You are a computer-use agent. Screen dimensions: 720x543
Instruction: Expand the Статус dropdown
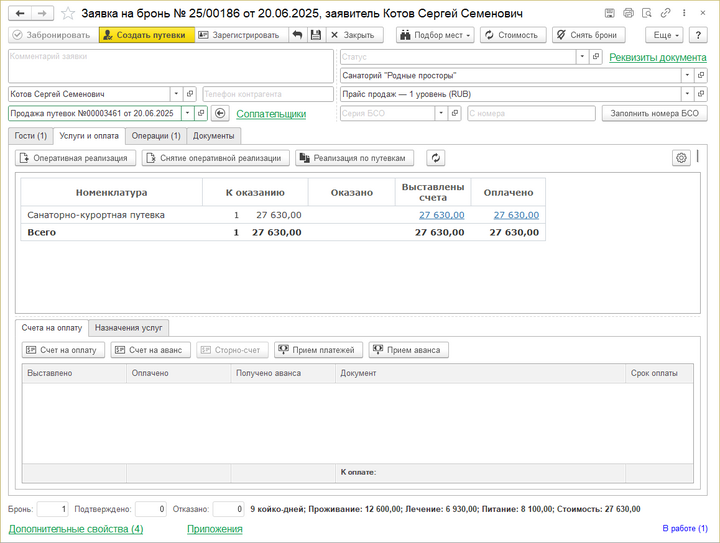pyautogui.click(x=581, y=57)
